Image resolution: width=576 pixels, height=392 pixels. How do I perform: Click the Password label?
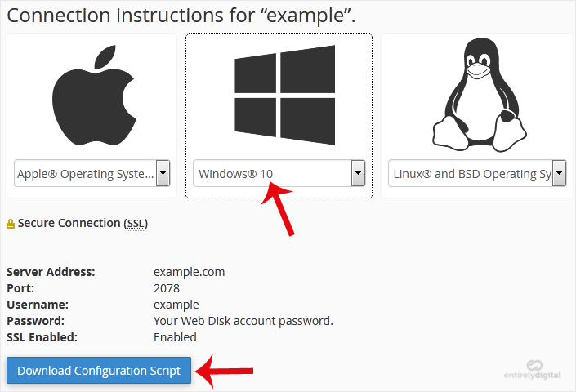click(35, 321)
